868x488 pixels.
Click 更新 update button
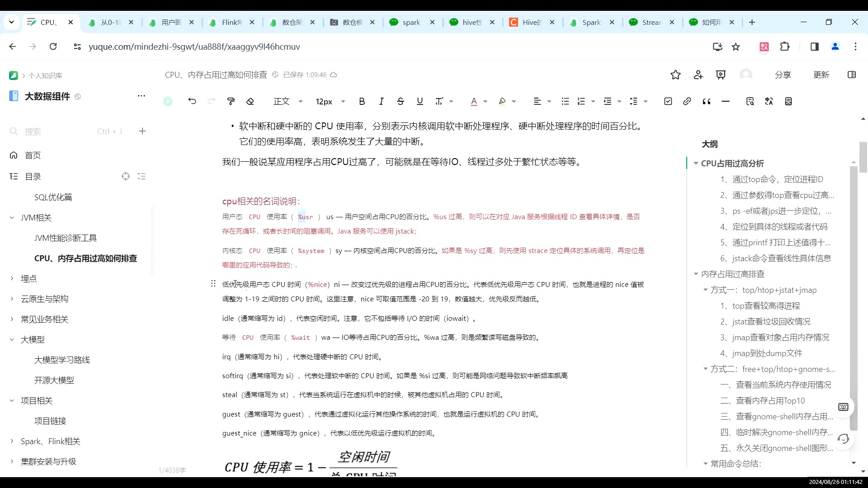(x=821, y=75)
